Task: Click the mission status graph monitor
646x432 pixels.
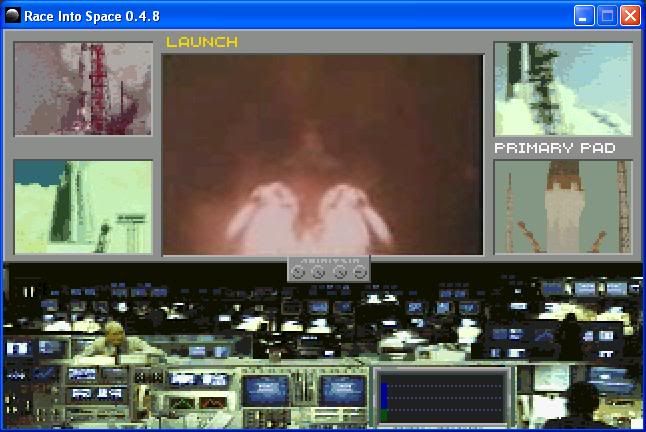Action: click(x=442, y=397)
